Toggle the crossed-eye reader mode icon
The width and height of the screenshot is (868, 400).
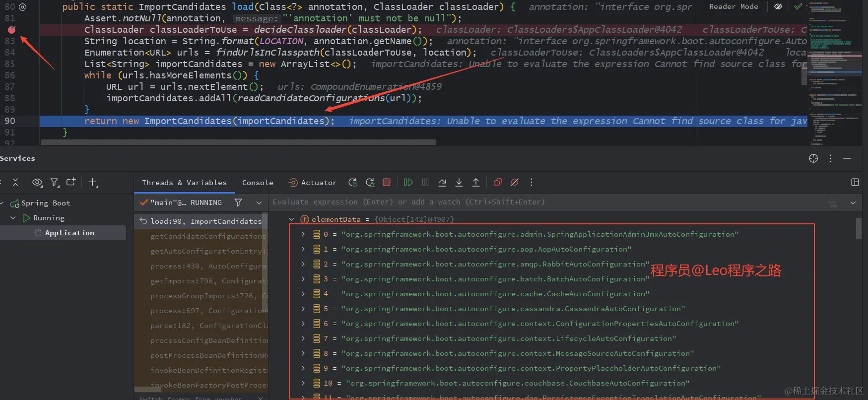(778, 6)
